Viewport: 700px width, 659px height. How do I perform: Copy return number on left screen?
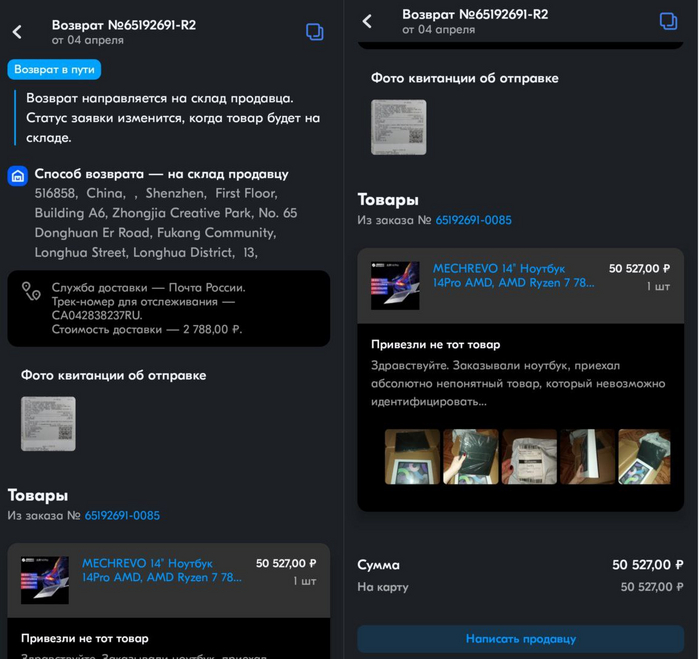coord(314,32)
